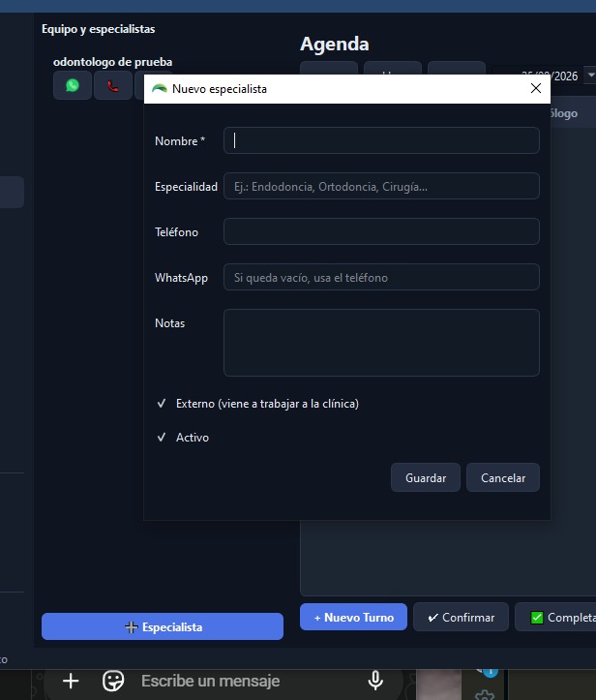Toggle the Externo checkbox
Viewport: 596px width, 700px height.
pos(162,404)
